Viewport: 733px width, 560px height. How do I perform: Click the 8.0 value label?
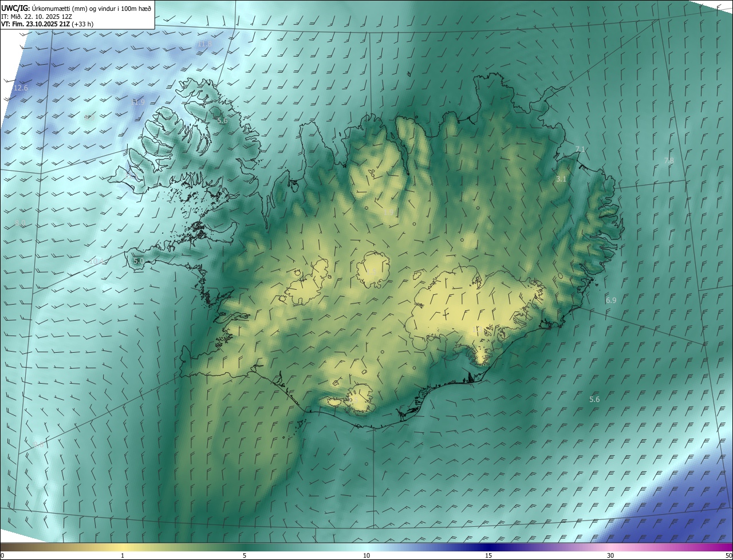(x=20, y=223)
